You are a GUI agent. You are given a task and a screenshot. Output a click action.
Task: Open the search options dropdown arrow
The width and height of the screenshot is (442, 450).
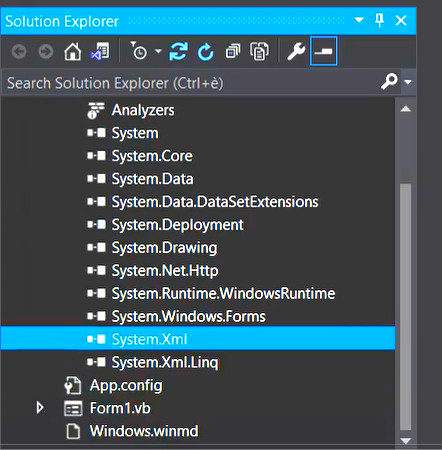[408, 82]
